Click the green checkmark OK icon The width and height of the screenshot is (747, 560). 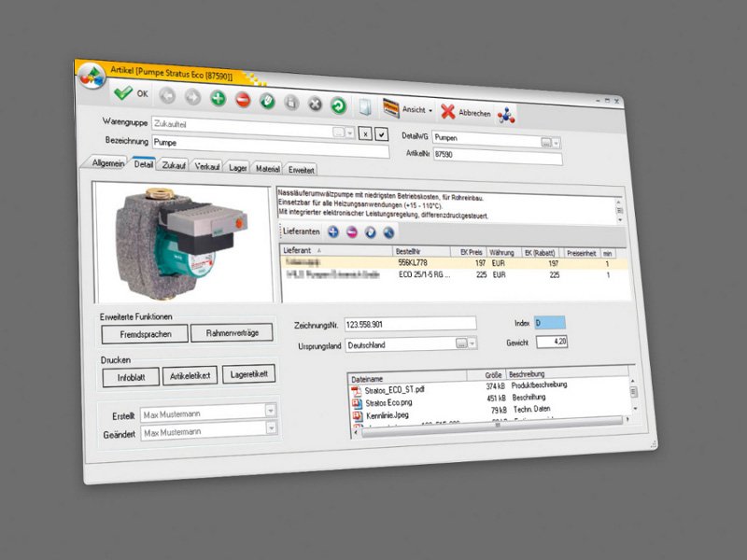123,92
